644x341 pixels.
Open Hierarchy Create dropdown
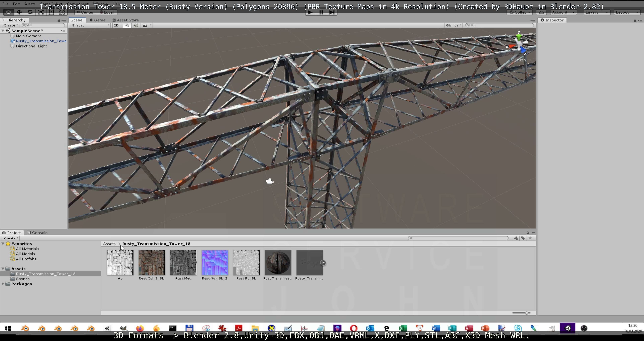tap(11, 25)
